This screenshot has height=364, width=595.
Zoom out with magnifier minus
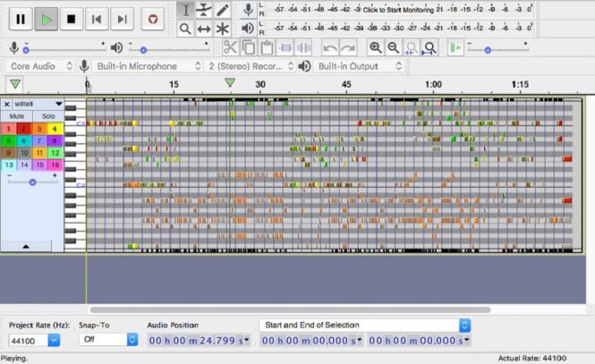click(394, 47)
